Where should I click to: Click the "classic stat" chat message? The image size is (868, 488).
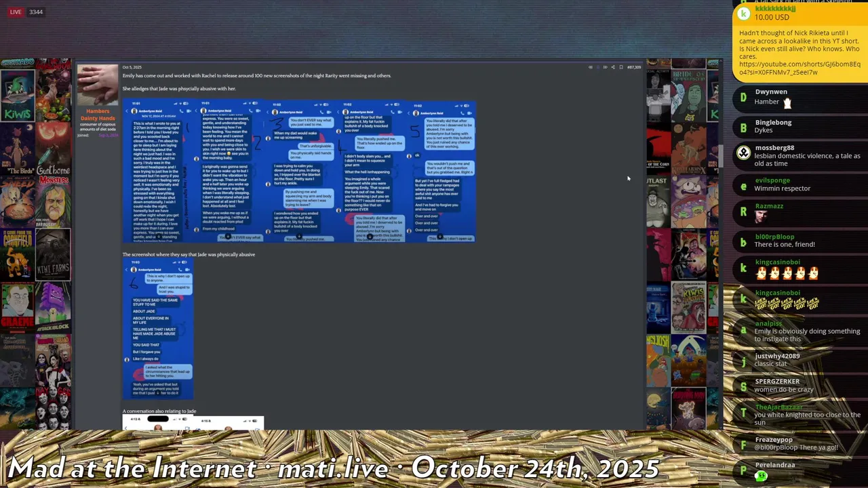tap(771, 364)
